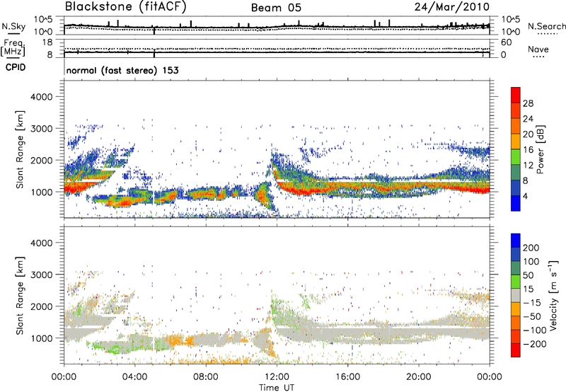Click the '12' power colorbar value
Image resolution: width=566 pixels, height=392 pixels.
[528, 166]
